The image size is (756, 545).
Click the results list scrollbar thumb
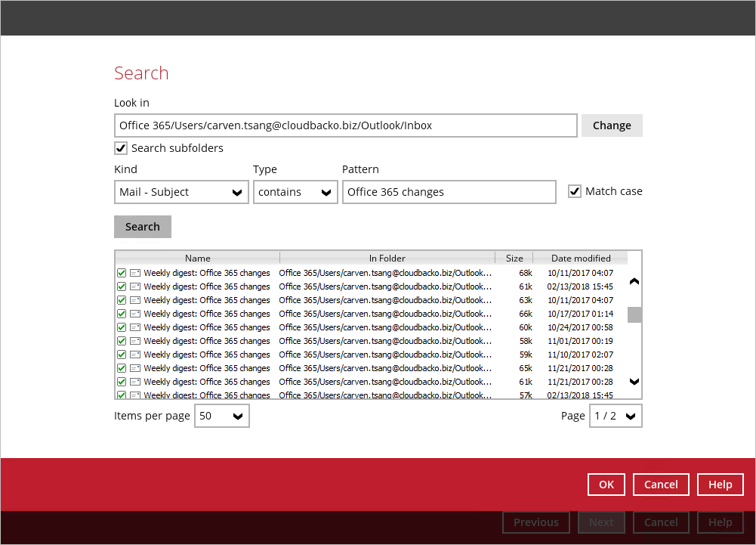point(634,314)
